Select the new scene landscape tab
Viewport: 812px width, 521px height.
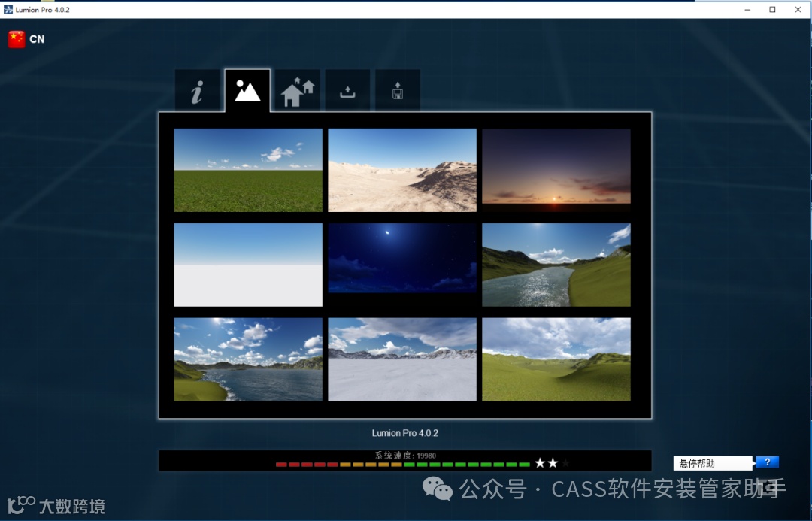247,90
